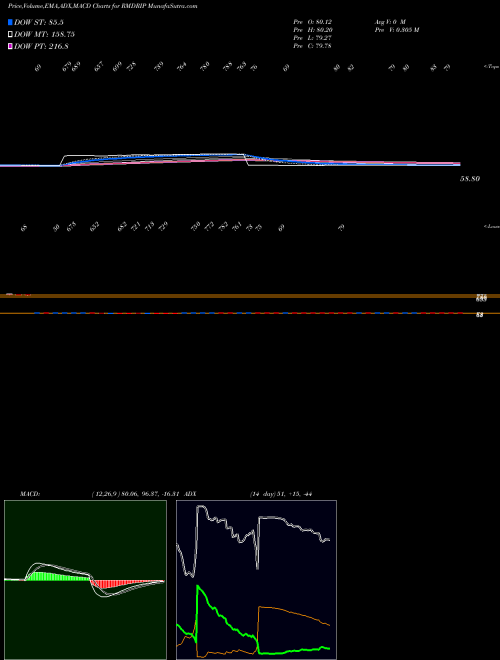Click the 58.80 price label
Viewport: 500px width, 660px height.
coord(470,179)
